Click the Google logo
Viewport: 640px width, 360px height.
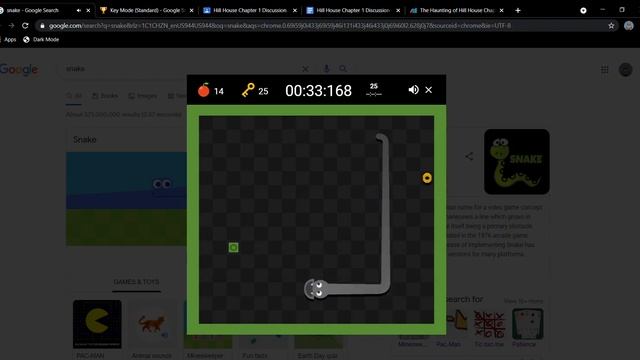tap(19, 69)
